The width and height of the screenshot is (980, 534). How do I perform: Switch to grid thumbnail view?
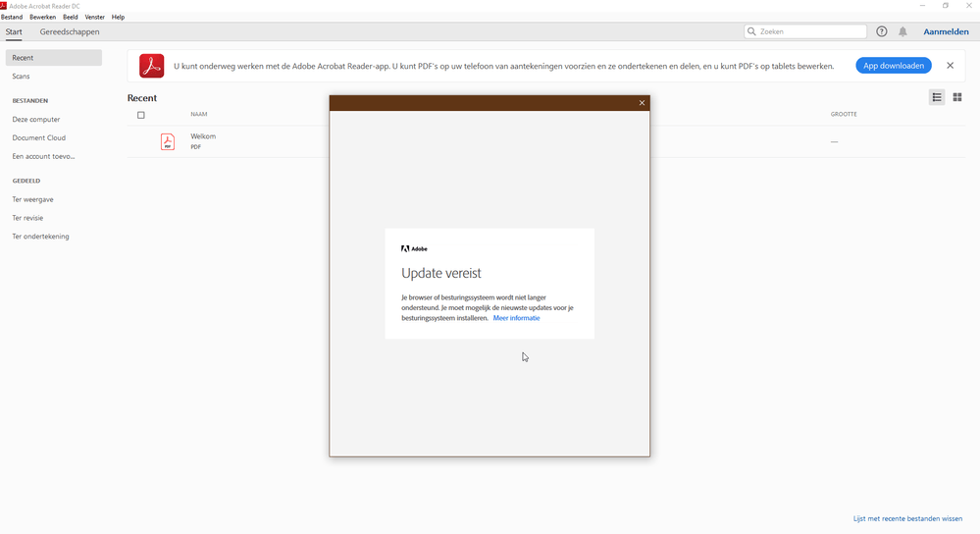point(956,97)
